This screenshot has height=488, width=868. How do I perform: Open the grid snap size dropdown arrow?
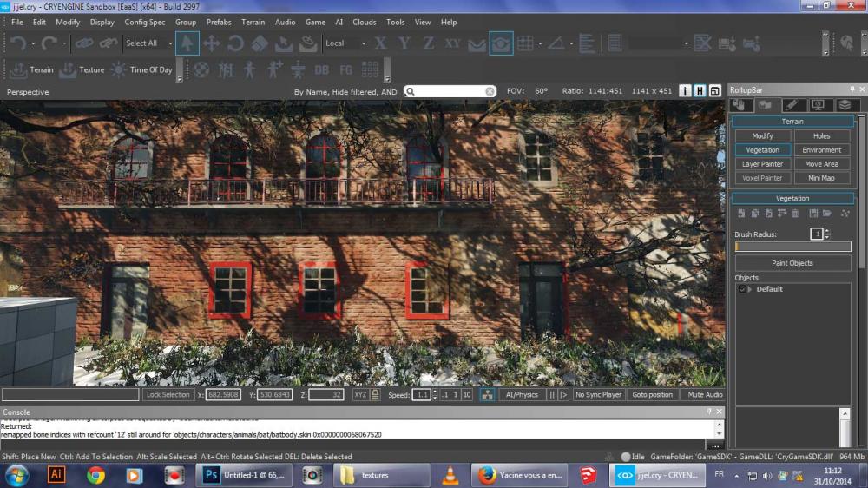pos(540,43)
